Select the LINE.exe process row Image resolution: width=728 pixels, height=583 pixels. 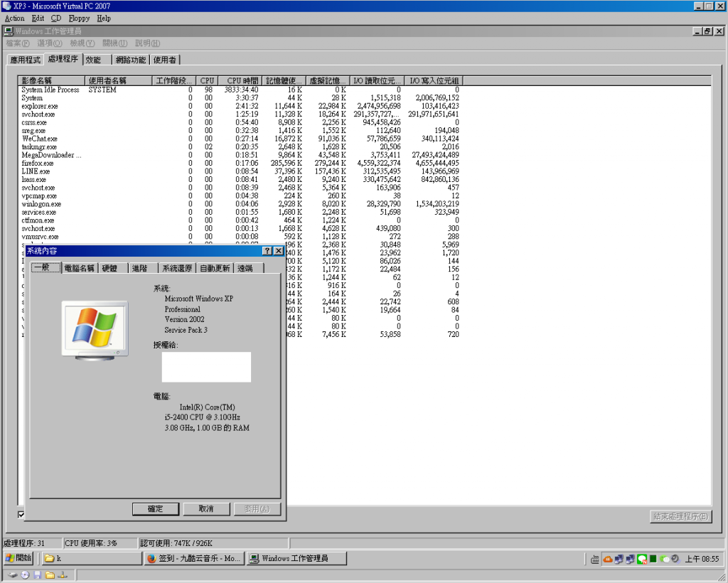pos(240,171)
